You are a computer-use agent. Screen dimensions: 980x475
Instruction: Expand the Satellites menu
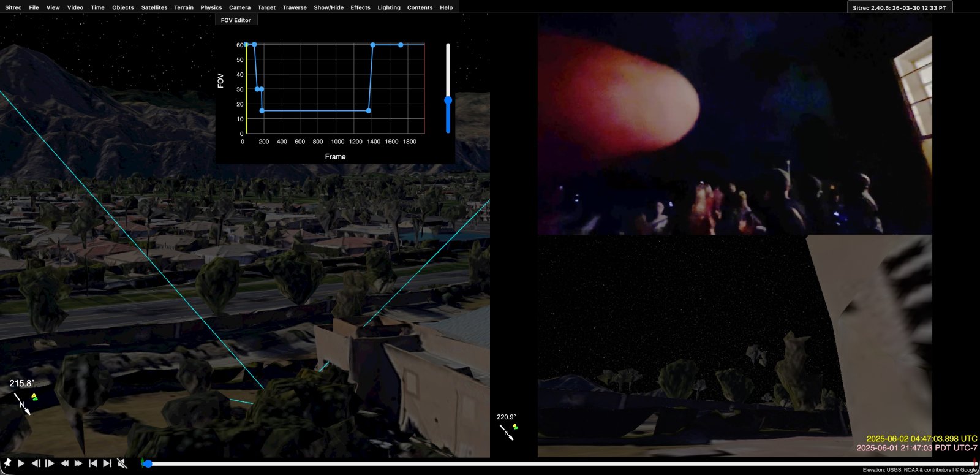click(154, 7)
